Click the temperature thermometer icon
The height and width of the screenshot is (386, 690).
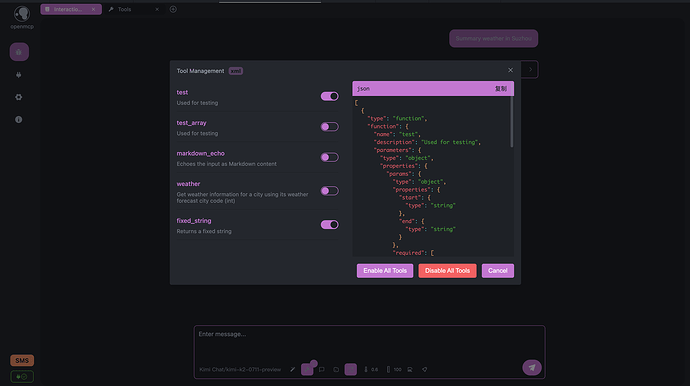(366, 369)
